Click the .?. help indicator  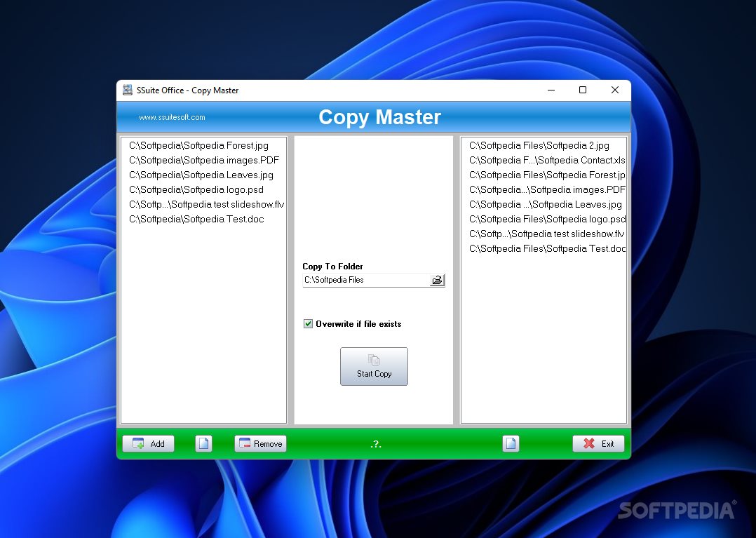376,444
